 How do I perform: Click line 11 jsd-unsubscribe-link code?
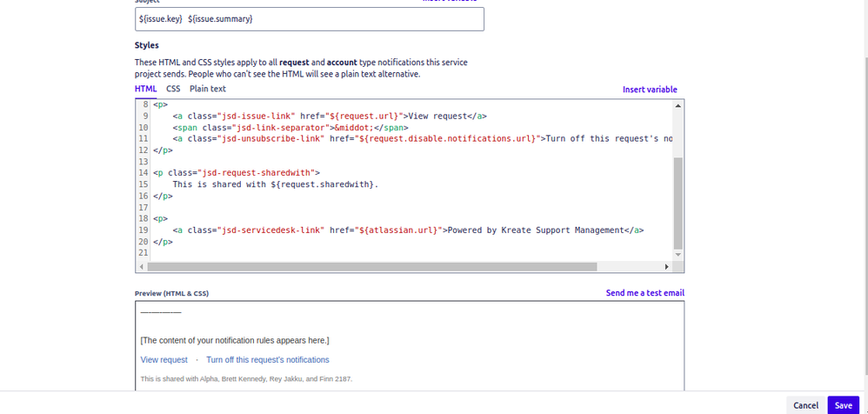[423, 139]
